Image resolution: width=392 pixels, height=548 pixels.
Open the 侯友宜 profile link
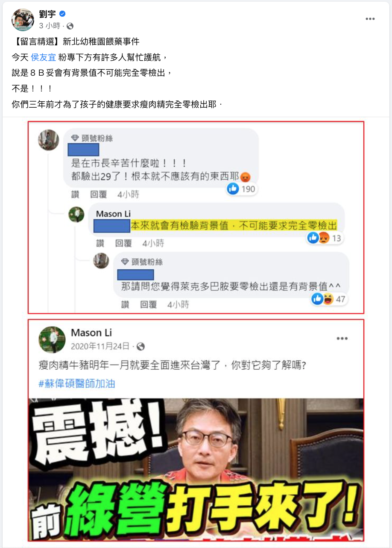(x=44, y=57)
